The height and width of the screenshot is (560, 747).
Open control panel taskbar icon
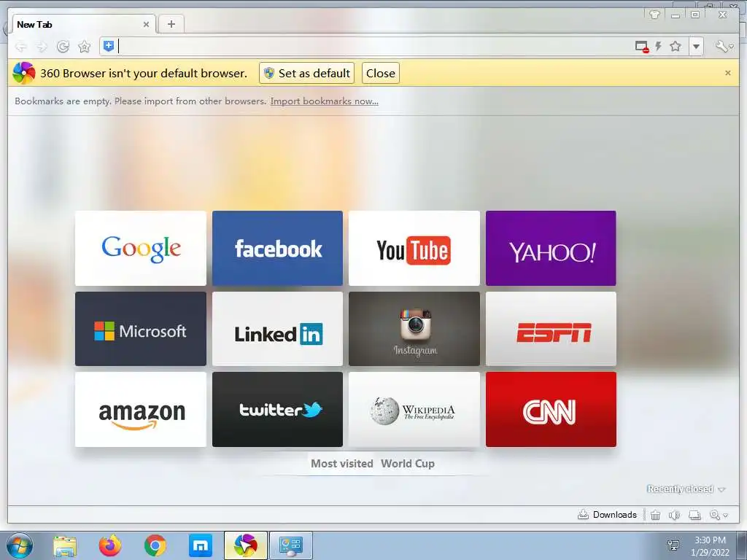click(291, 545)
